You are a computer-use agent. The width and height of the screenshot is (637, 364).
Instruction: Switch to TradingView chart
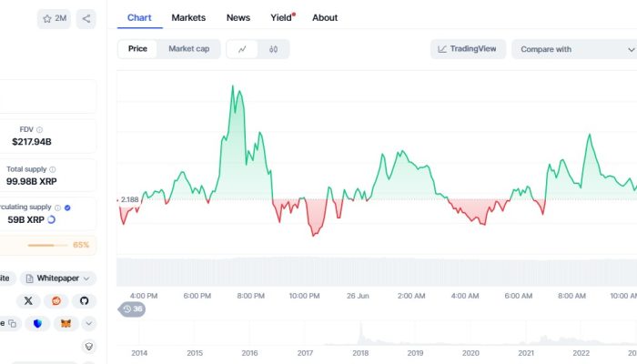[x=468, y=49]
